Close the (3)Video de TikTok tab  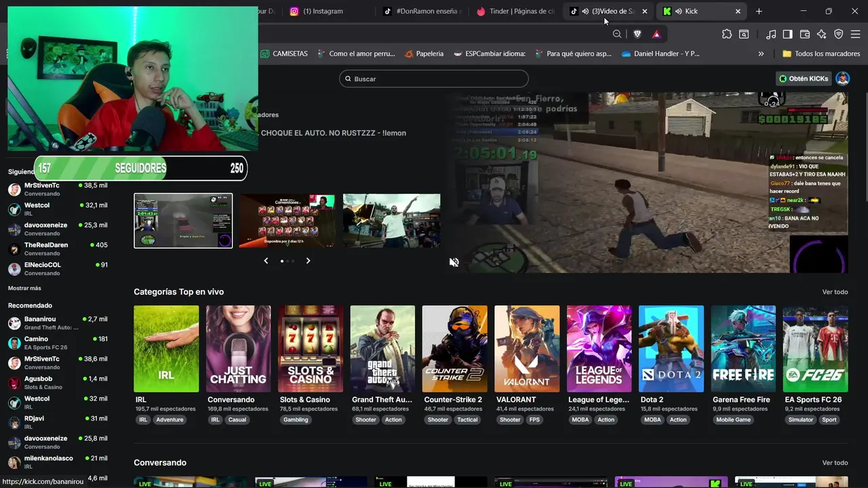(644, 11)
